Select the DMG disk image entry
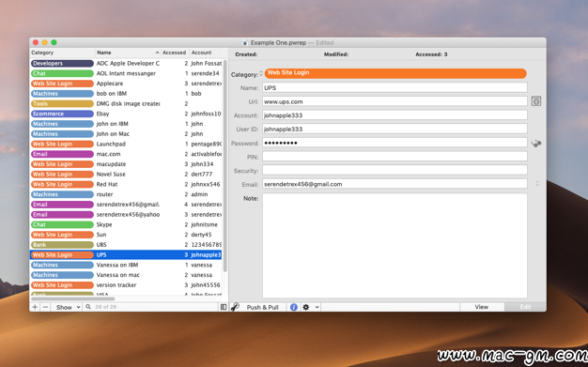This screenshot has height=367, width=588. click(126, 104)
